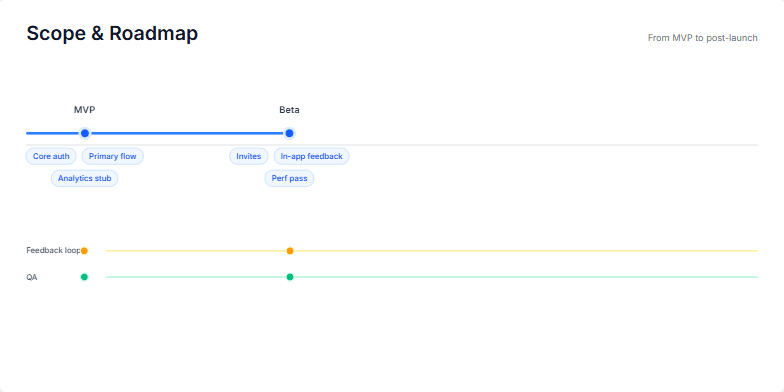This screenshot has width=784, height=392.
Task: Click the Beta milestone dot
Action: (x=289, y=133)
